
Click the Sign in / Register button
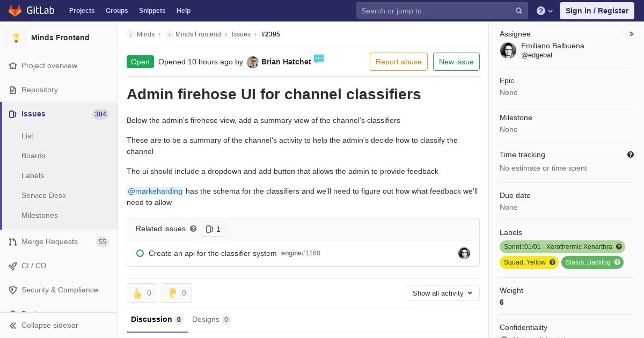(x=597, y=11)
